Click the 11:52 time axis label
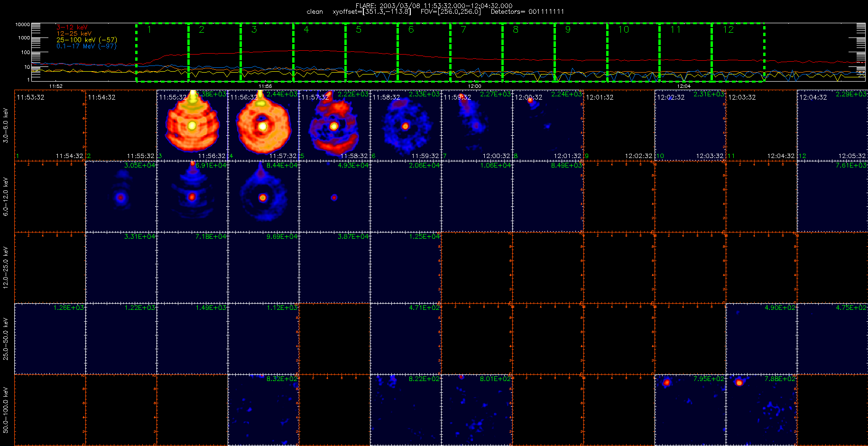This screenshot has width=868, height=446. point(56,86)
